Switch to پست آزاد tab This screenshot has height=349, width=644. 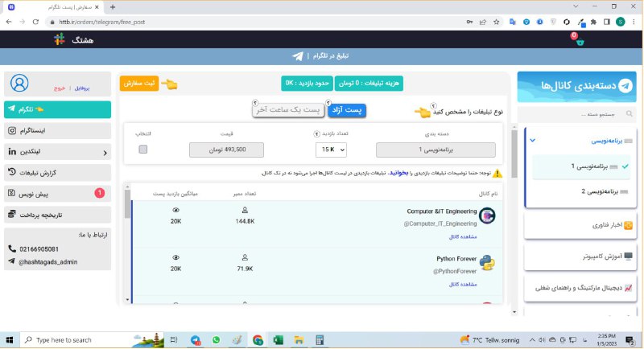pyautogui.click(x=347, y=110)
